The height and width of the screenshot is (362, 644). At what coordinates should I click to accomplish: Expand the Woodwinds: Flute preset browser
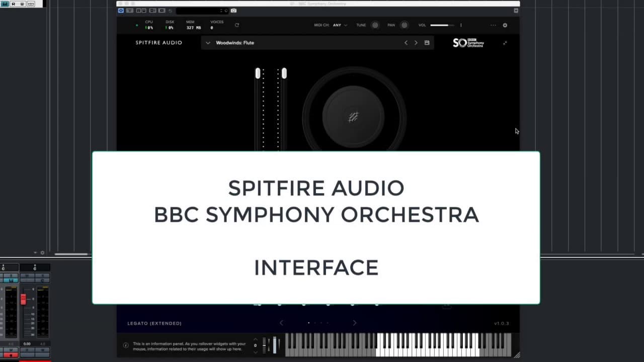pos(208,43)
